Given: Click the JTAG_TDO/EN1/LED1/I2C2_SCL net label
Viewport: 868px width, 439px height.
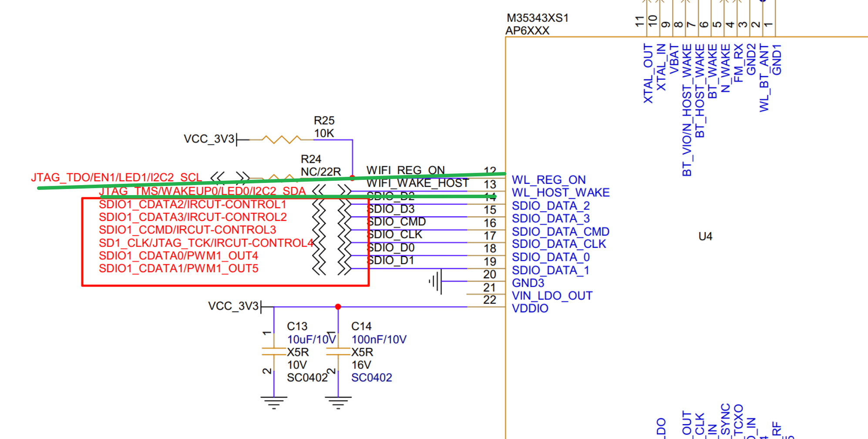Looking at the screenshot, I should (116, 178).
